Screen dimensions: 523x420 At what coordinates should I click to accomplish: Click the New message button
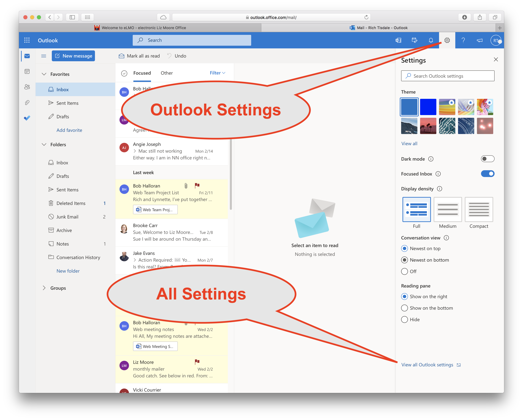coord(73,56)
